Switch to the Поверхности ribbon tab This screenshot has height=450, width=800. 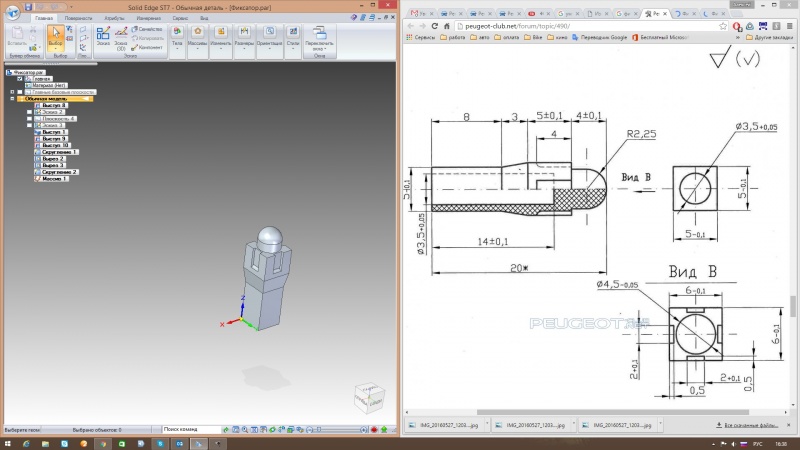pos(78,18)
